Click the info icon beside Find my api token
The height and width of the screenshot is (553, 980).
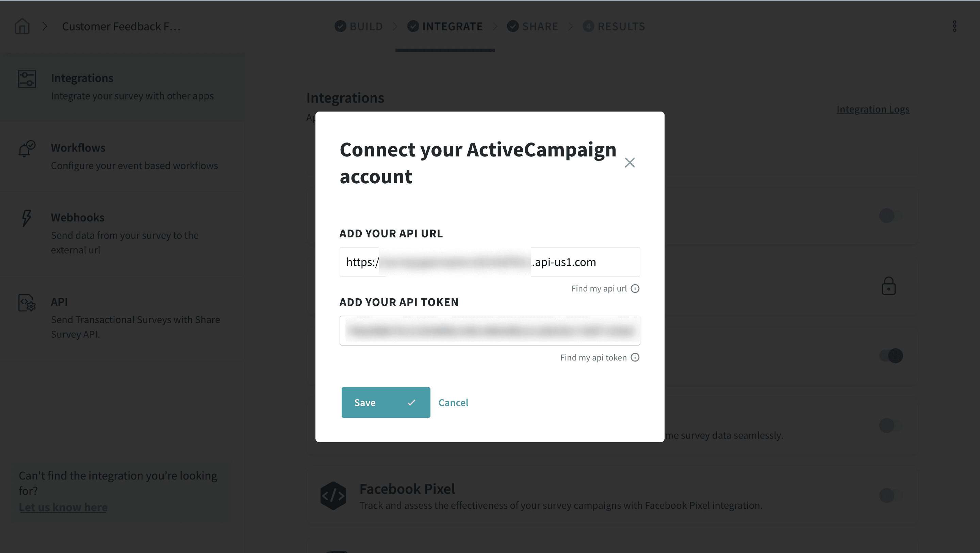click(x=635, y=357)
